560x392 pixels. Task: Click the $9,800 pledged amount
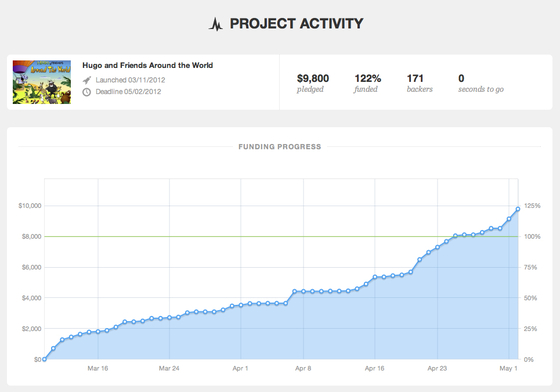click(313, 78)
